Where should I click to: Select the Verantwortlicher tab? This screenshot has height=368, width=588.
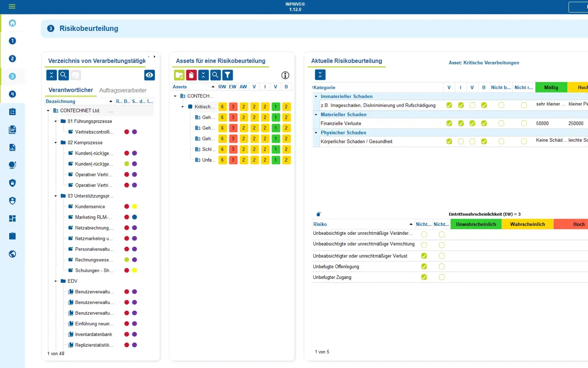(71, 90)
